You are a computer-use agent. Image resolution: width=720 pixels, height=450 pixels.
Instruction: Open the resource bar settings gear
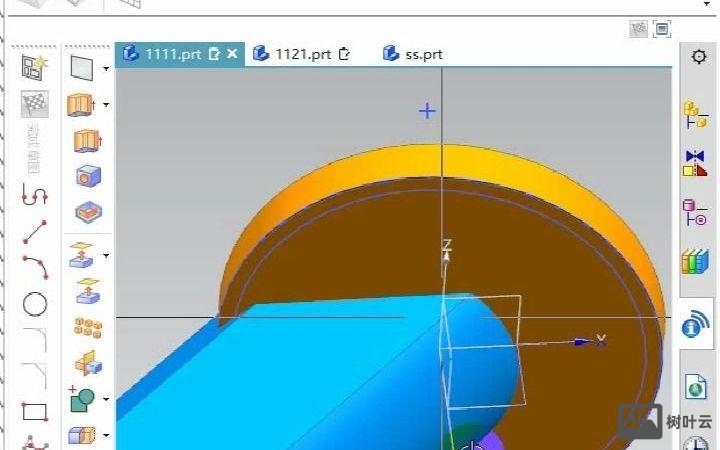pos(698,57)
